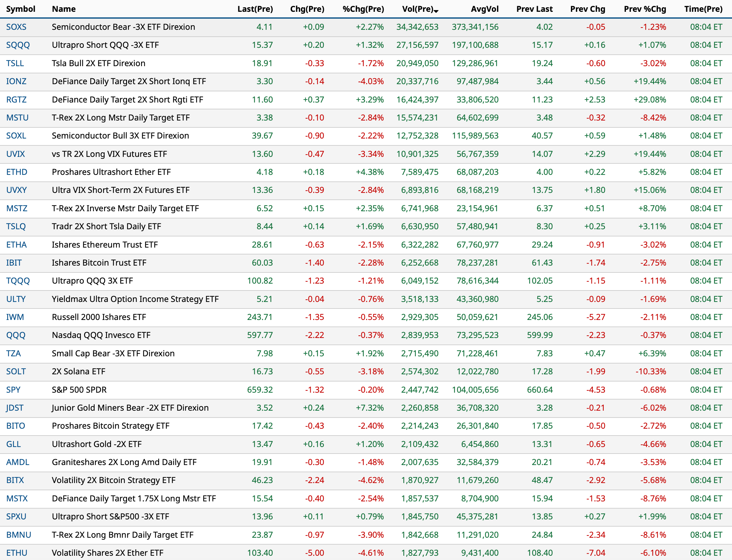Open the JDST ticker link
Viewport: 732px width, 560px height.
click(15, 408)
